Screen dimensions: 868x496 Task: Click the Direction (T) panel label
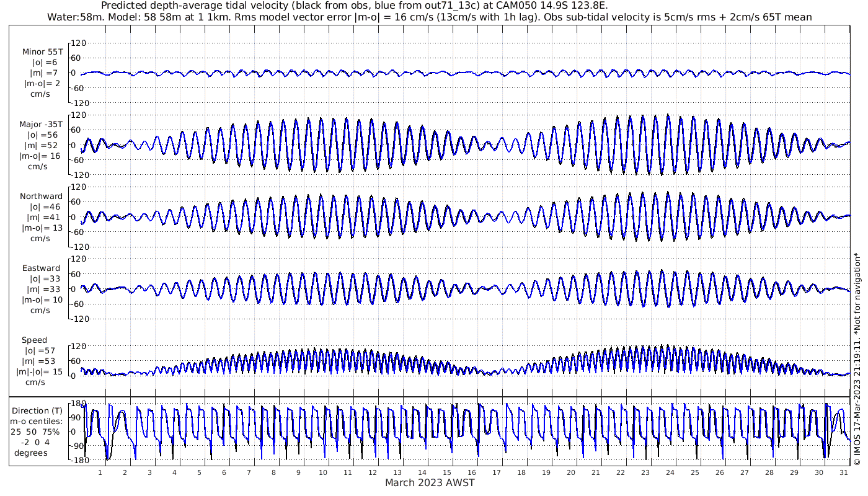38,410
